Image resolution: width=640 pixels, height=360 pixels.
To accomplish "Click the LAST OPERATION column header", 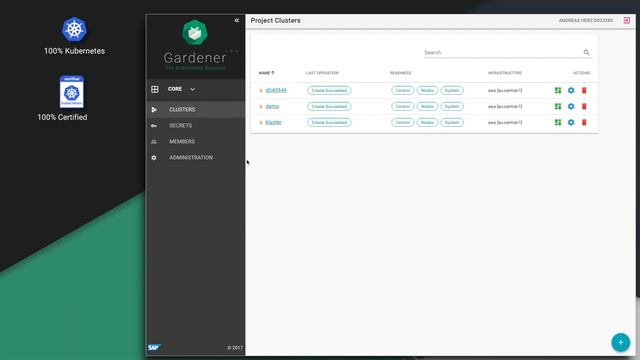I will click(x=322, y=73).
